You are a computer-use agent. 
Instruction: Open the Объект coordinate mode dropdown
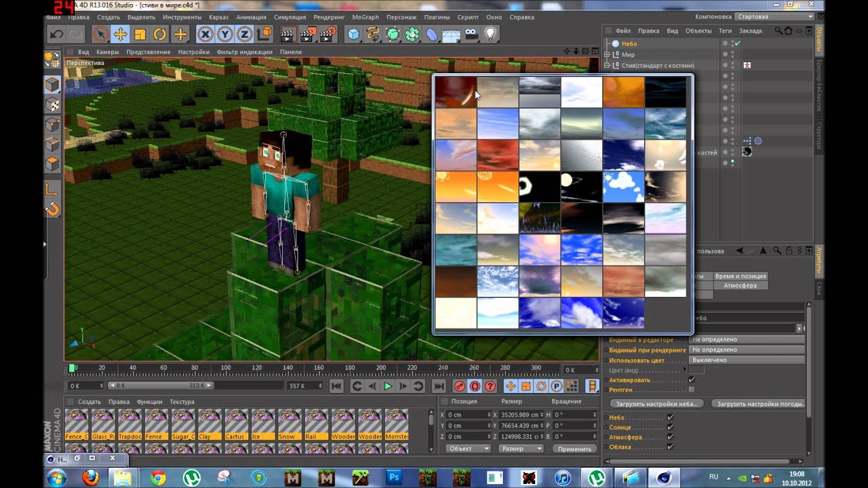coord(468,449)
